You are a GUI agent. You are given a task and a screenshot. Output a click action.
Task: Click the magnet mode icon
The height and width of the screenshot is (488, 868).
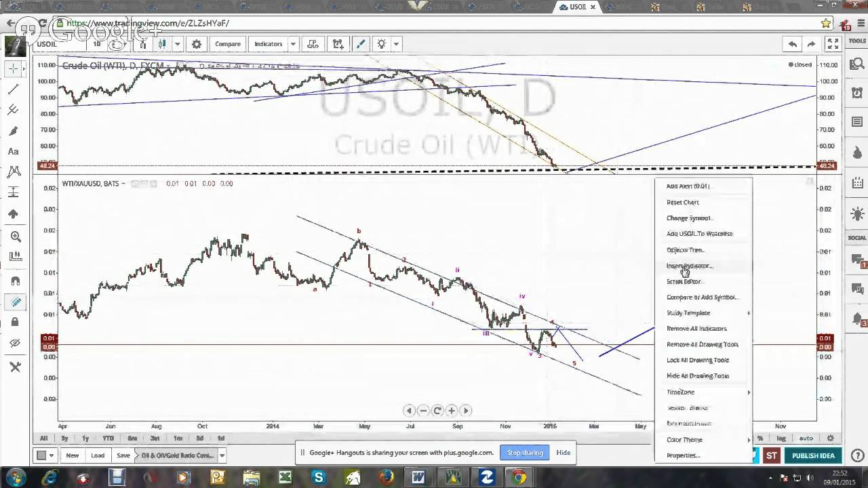(15, 281)
